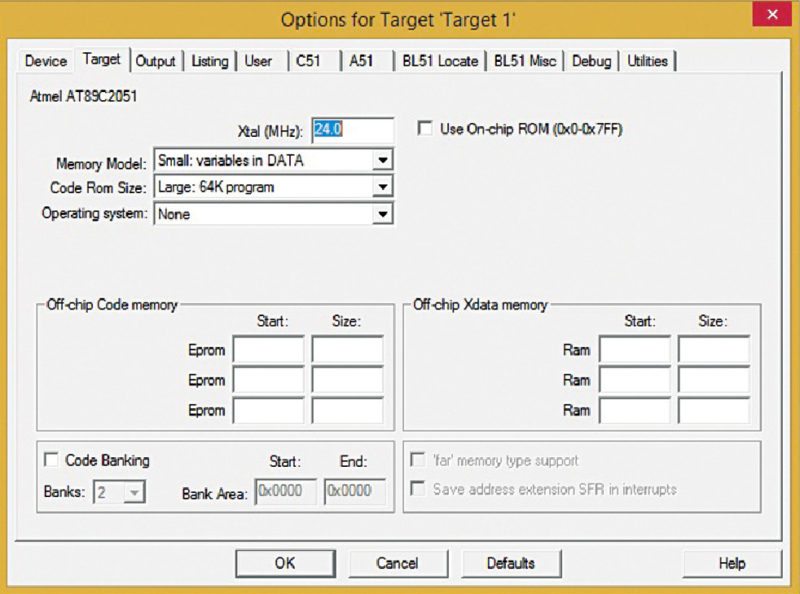Select the Listing tab
Screen dimensions: 800x594
(x=209, y=61)
